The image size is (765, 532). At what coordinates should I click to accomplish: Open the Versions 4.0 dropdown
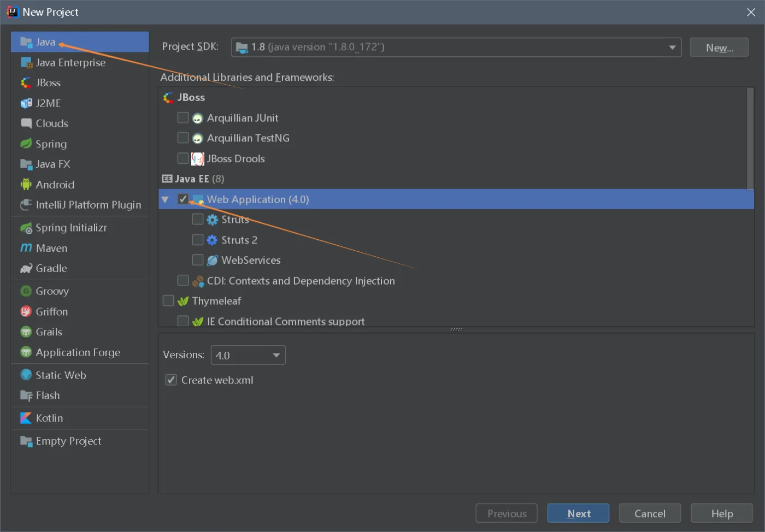click(248, 356)
